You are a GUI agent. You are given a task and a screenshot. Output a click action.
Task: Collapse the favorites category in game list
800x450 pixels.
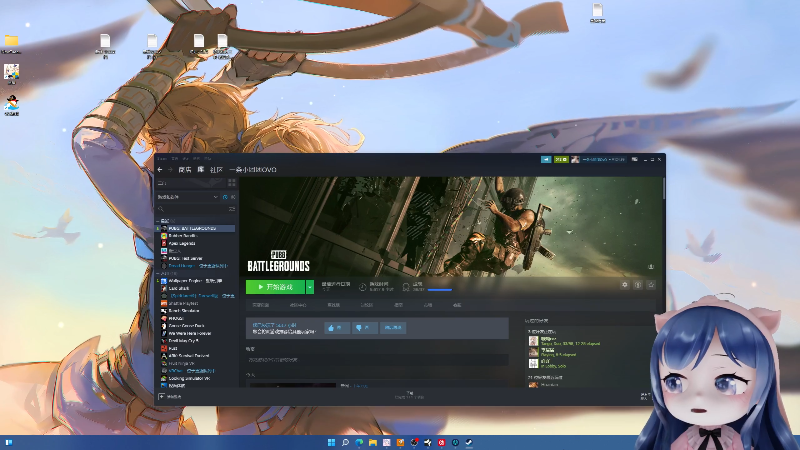coord(158,221)
